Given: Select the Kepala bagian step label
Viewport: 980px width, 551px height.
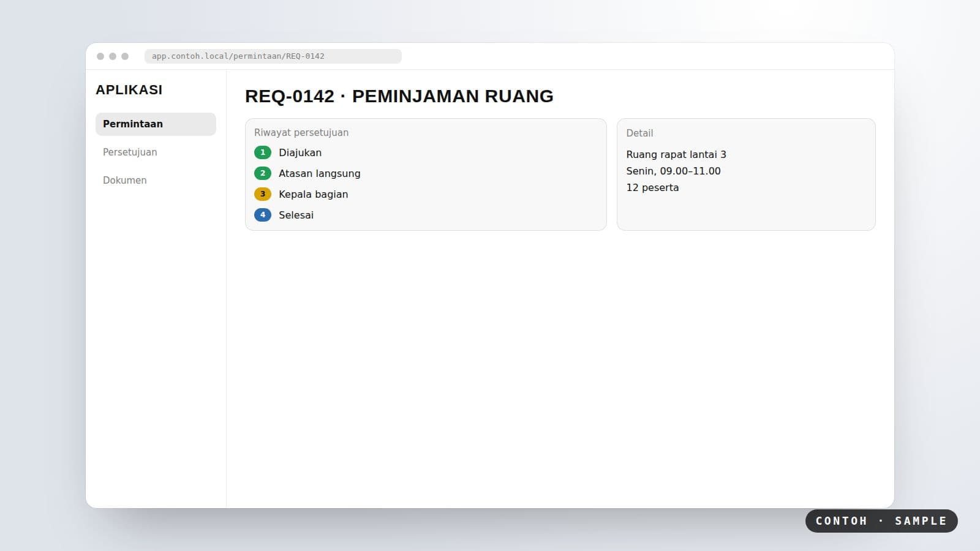Looking at the screenshot, I should [x=314, y=194].
